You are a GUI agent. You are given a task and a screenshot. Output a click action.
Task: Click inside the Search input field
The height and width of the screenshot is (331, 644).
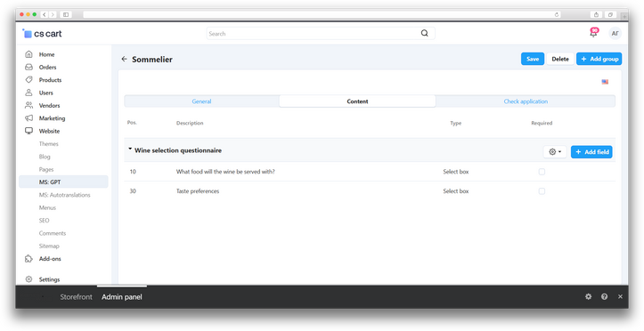pyautogui.click(x=321, y=33)
